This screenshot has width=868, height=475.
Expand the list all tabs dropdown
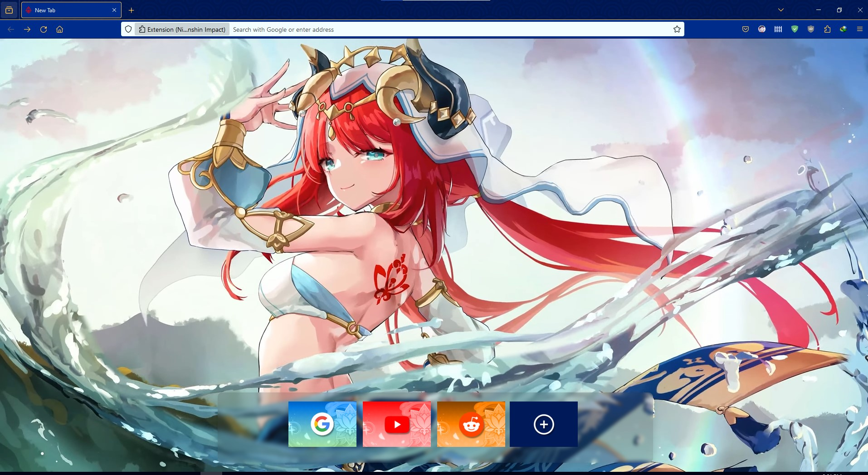pos(781,10)
